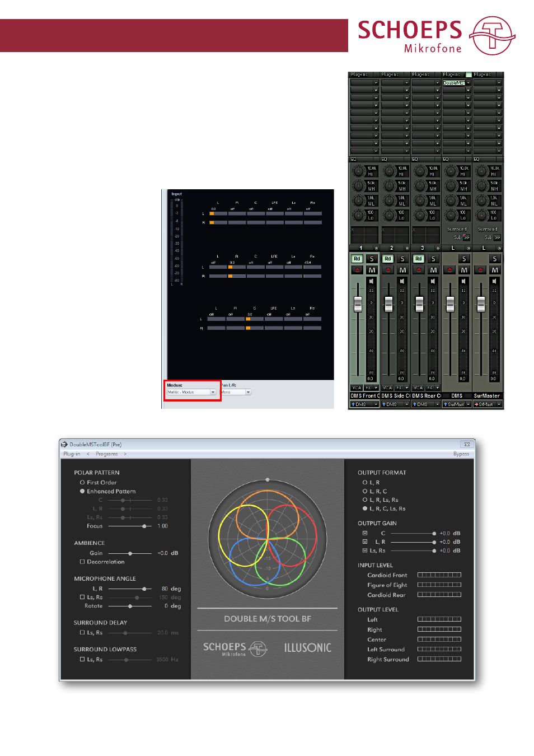The width and height of the screenshot is (534, 756).
Task: Click the Lo EQ knob on DMS bus channel
Action: pyautogui.click(x=451, y=215)
